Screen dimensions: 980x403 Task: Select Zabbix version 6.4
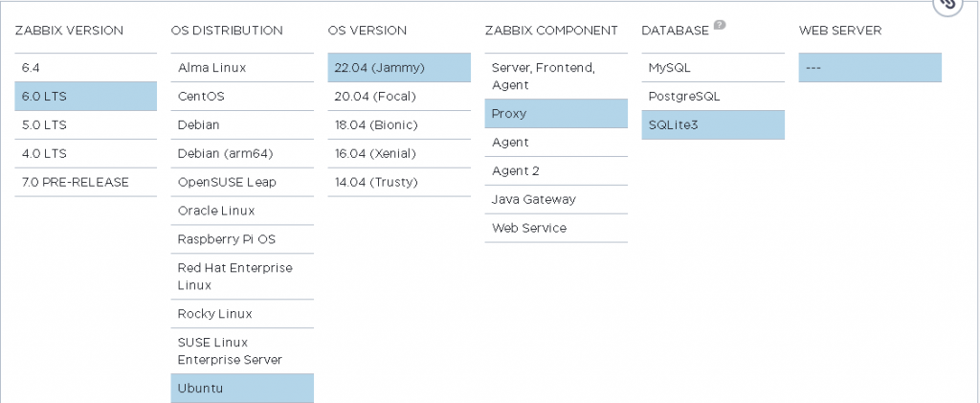[85, 68]
